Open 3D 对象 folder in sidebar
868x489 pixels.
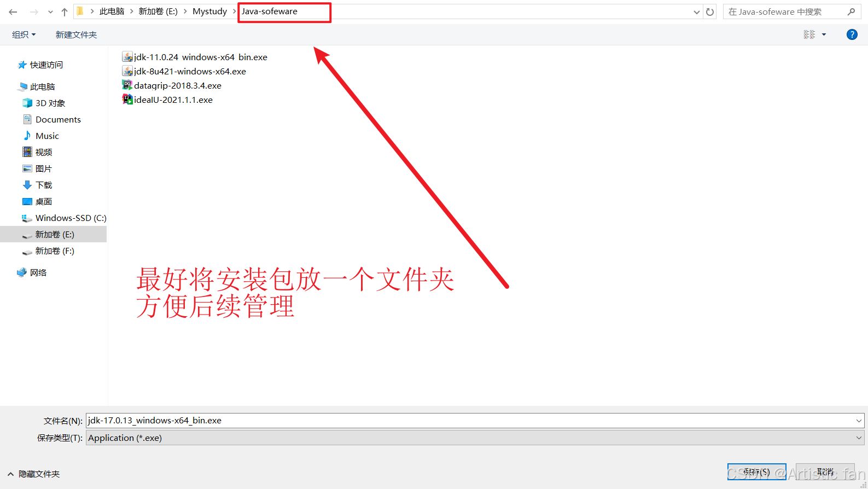[x=50, y=103]
